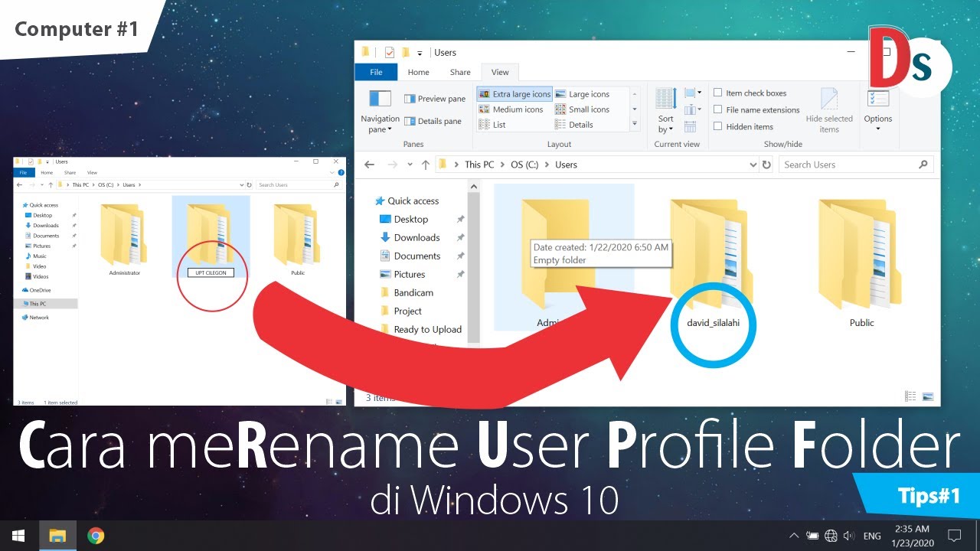Click Size all columns to fit icon

(691, 127)
